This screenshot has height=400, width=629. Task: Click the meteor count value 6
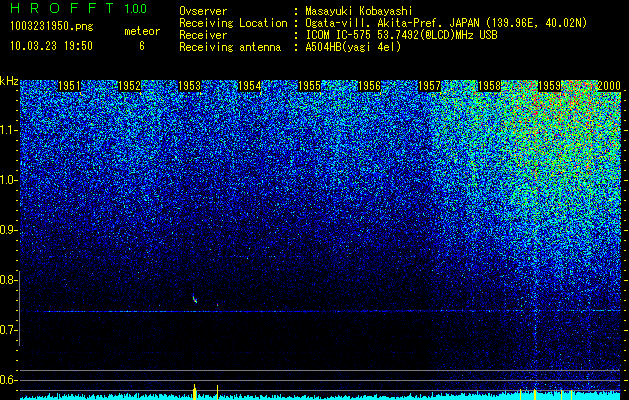click(142, 46)
